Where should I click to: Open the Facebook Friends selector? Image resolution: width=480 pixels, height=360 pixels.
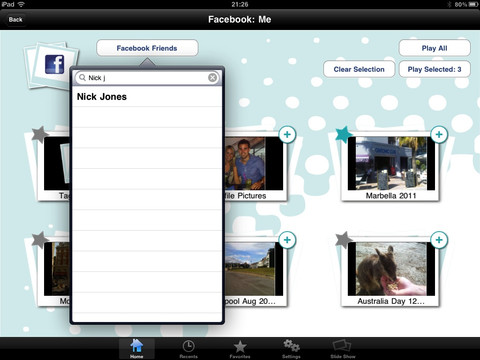click(x=147, y=48)
